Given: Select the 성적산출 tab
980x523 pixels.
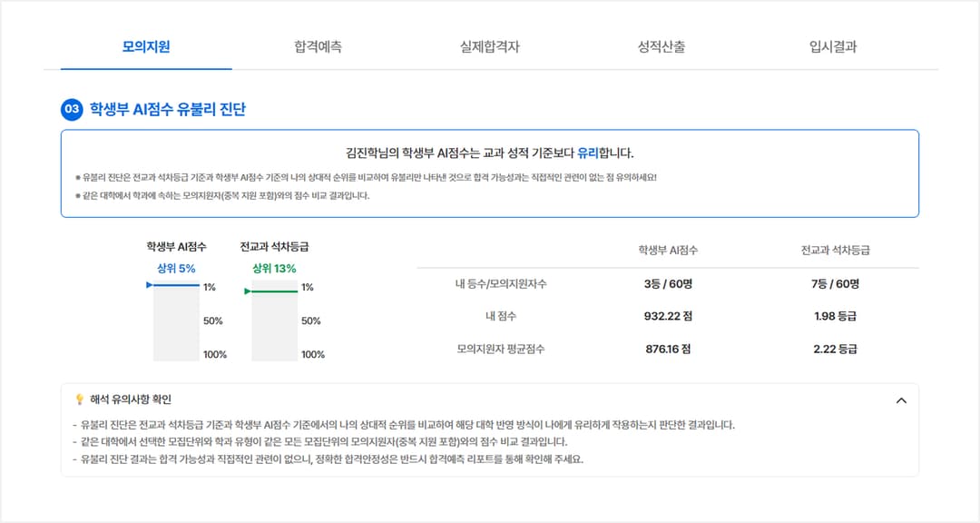Looking at the screenshot, I should pos(661,47).
